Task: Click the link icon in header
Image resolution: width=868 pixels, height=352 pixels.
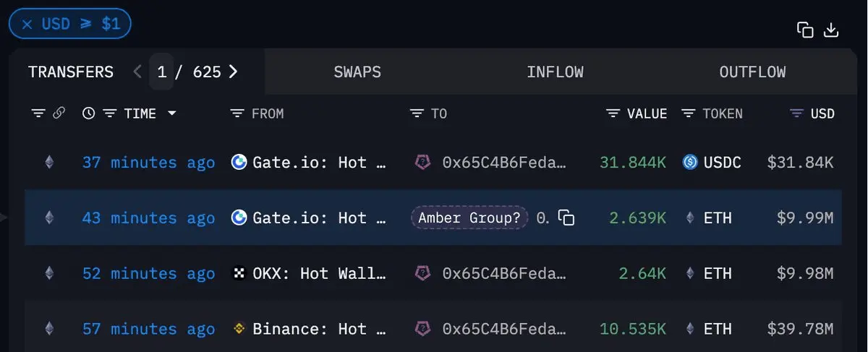Action: tap(59, 113)
